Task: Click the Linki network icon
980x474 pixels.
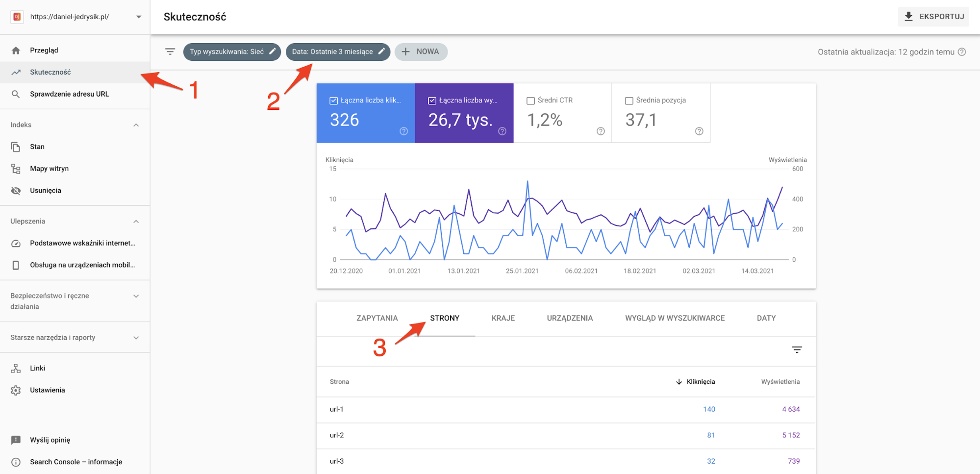Action: pos(16,368)
